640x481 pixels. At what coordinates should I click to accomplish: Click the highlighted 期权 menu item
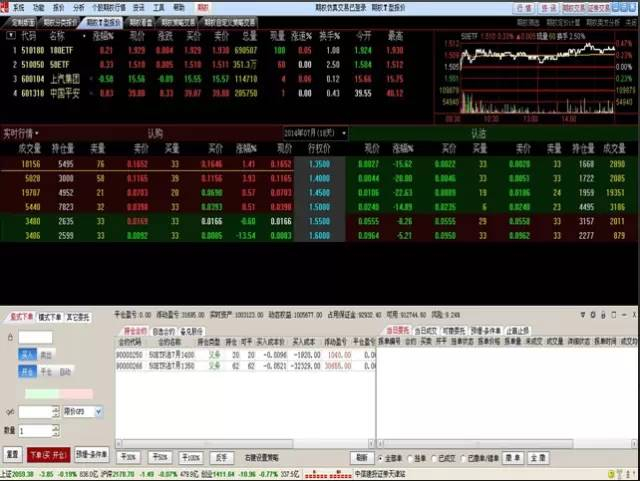(x=203, y=7)
